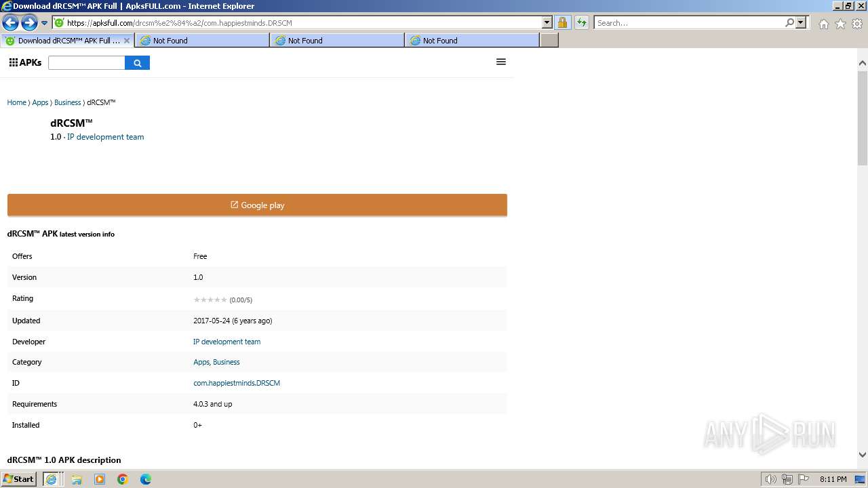Viewport: 868px width, 488px height.
Task: Click the Action Center flag icon
Action: coord(803,479)
